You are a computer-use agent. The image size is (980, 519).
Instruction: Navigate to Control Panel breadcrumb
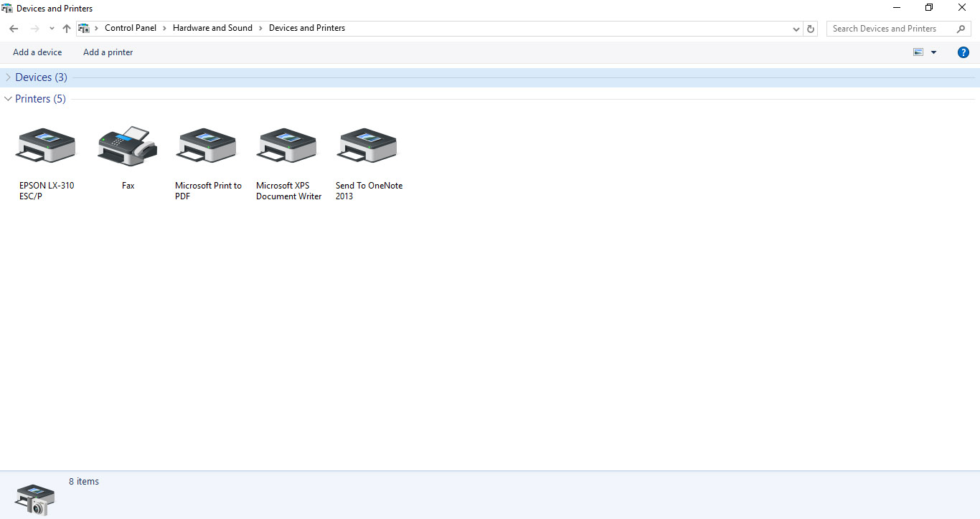tap(131, 28)
